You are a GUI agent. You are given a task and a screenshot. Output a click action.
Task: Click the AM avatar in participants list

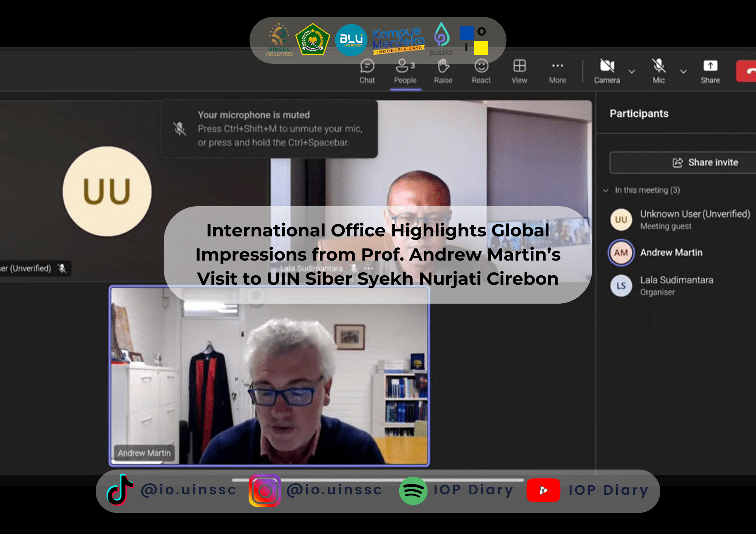pyautogui.click(x=621, y=253)
